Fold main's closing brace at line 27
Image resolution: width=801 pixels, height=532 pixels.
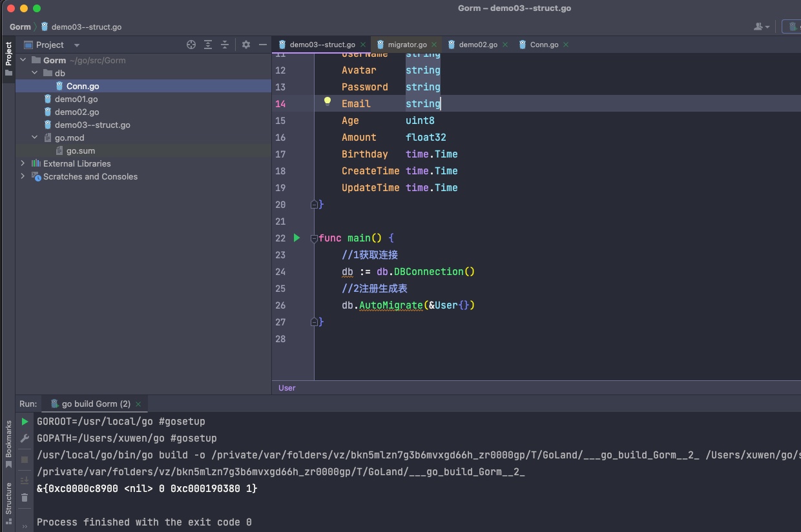click(x=315, y=322)
